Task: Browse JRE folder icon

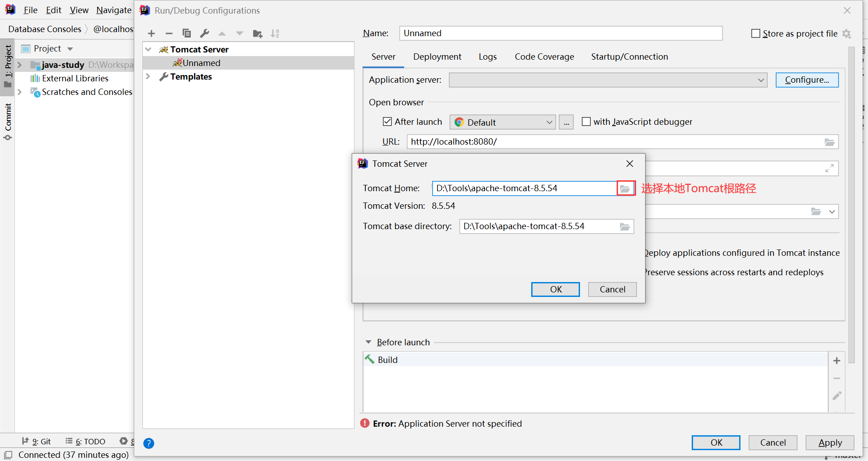Action: pyautogui.click(x=816, y=212)
